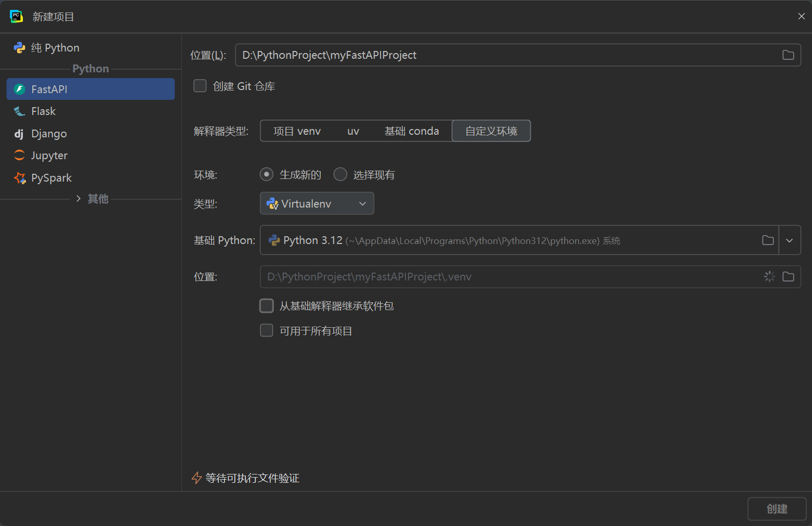This screenshot has height=526, width=812.
Task: Open the Virtualenv type dropdown
Action: [x=317, y=203]
